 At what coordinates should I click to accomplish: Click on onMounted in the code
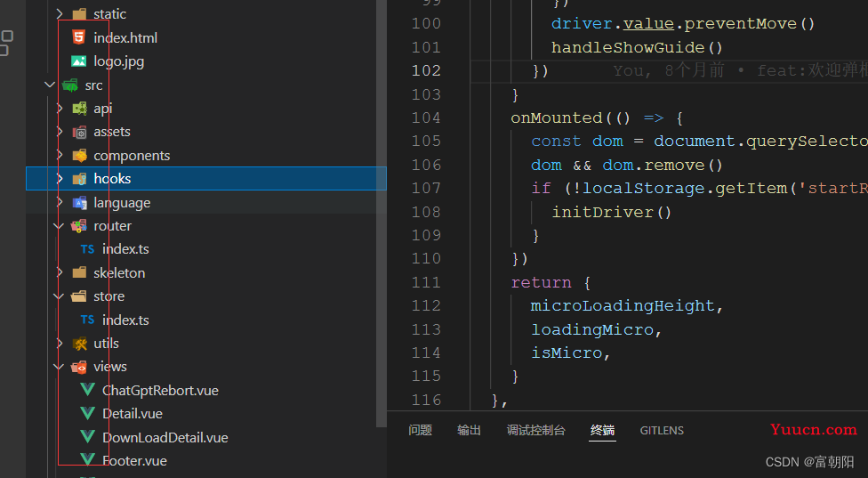tap(557, 118)
